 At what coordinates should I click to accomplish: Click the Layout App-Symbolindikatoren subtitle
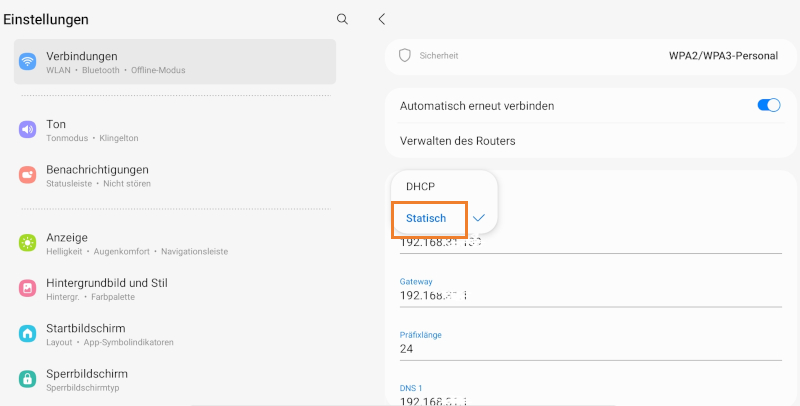[x=110, y=342]
